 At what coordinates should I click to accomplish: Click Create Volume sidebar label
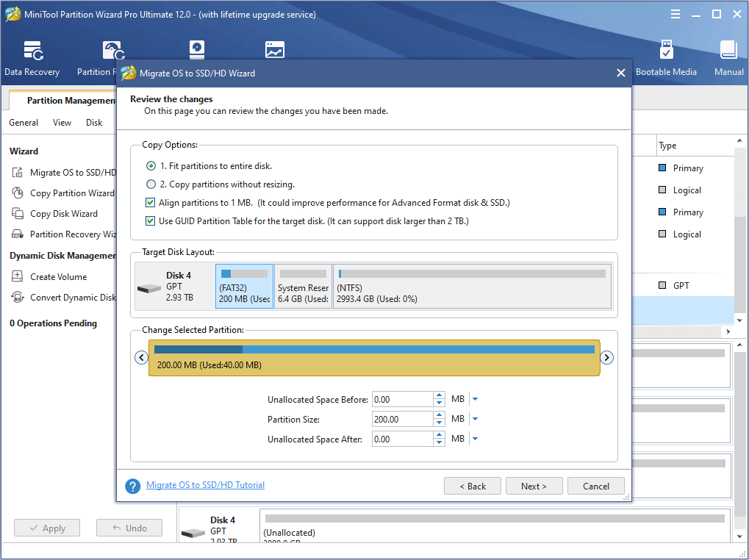(x=58, y=276)
